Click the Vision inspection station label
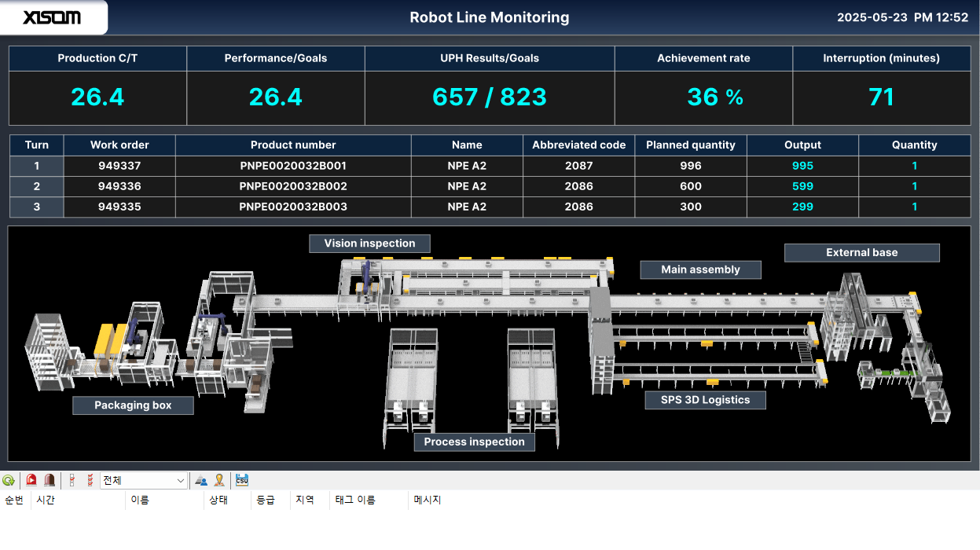The width and height of the screenshot is (980, 550). click(x=369, y=244)
